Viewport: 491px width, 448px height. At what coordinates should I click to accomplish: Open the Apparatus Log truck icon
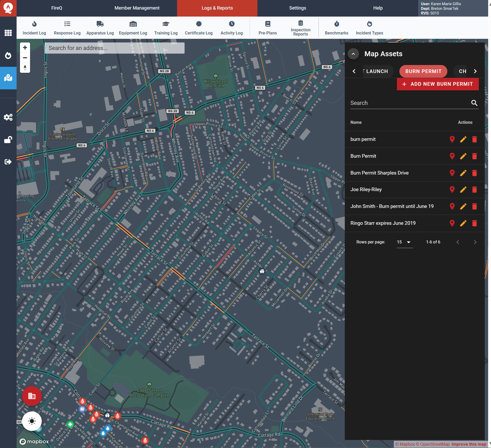click(100, 24)
